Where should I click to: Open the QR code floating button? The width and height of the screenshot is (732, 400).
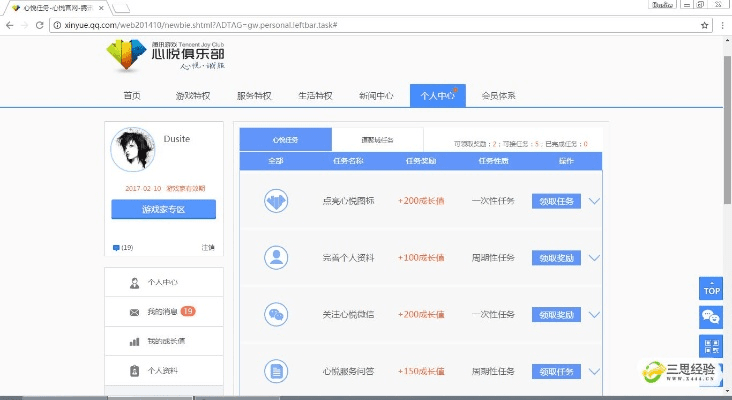pos(711,346)
